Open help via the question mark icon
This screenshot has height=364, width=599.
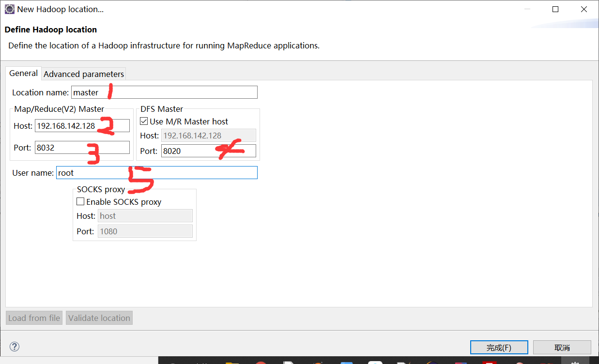pyautogui.click(x=14, y=347)
